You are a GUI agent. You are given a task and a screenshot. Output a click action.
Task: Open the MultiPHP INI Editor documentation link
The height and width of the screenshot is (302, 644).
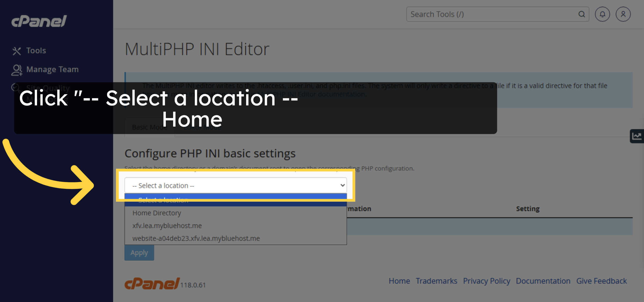(310, 94)
